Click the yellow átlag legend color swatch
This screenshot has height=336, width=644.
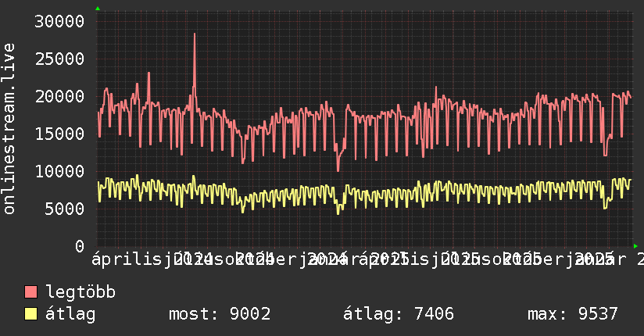(30, 314)
